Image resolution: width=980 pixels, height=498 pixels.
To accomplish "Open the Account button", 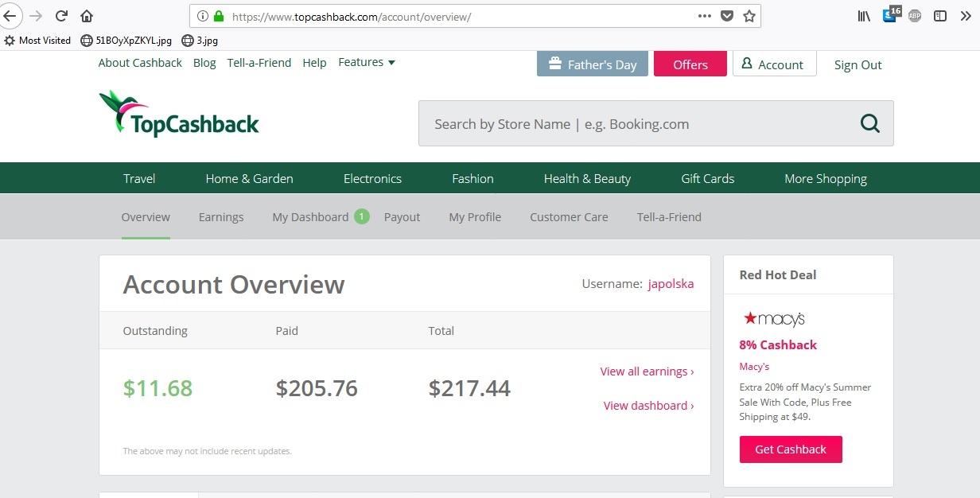I will [775, 64].
